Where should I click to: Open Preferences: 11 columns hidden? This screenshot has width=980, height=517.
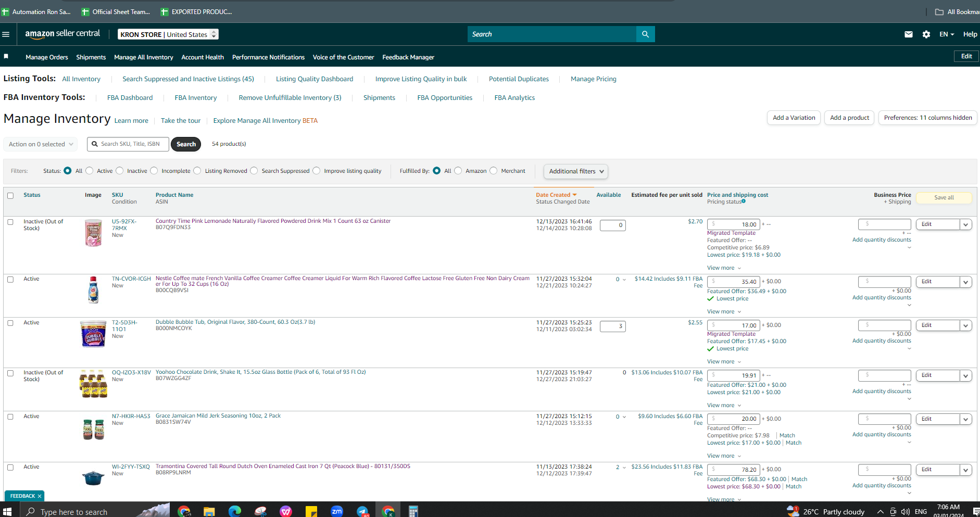(927, 118)
